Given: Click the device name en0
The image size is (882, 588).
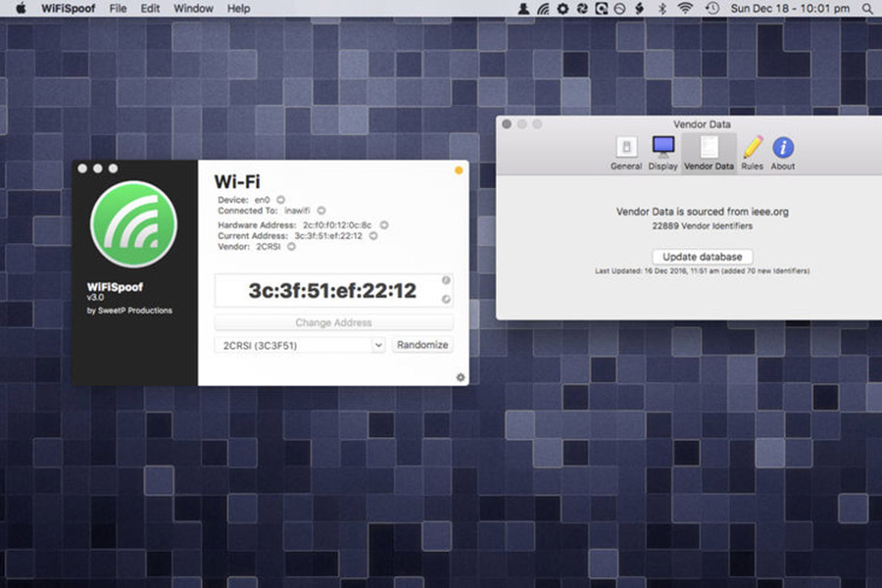Looking at the screenshot, I should 262,200.
